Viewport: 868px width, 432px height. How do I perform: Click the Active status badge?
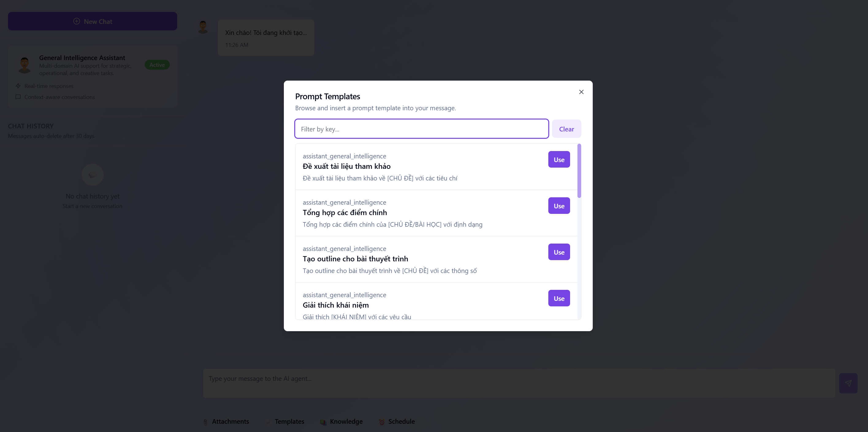157,65
